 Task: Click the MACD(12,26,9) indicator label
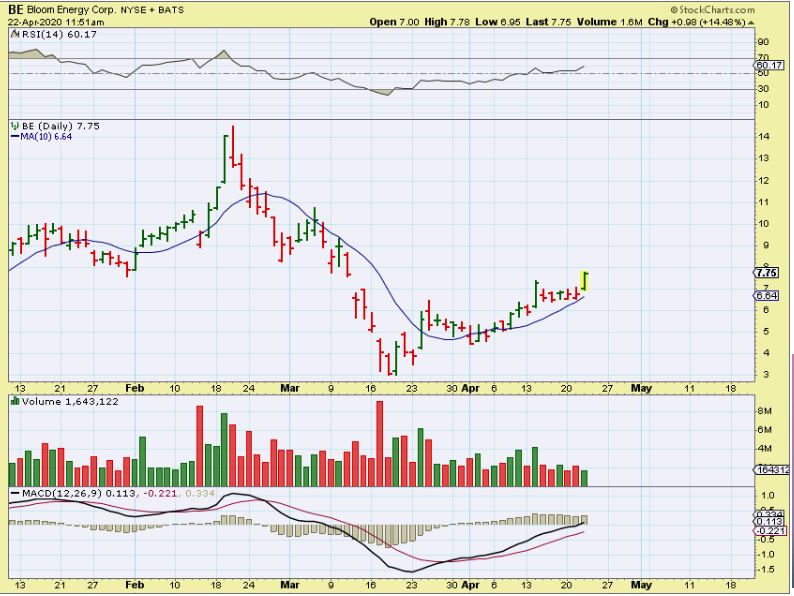coord(62,493)
